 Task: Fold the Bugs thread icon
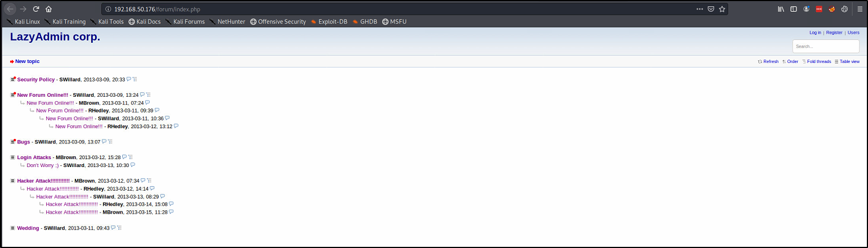pyautogui.click(x=13, y=142)
